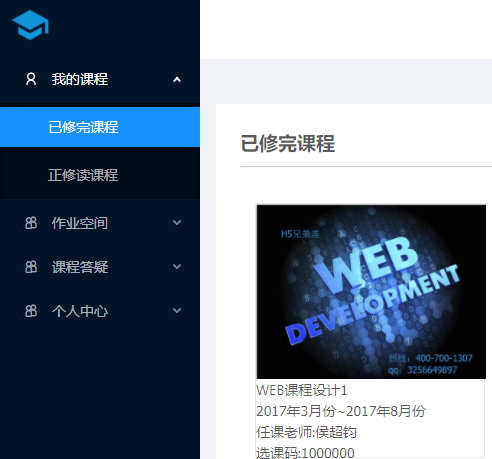The height and width of the screenshot is (459, 492).
Task: Expand 个人中心 using its down chevron
Action: coord(177,310)
